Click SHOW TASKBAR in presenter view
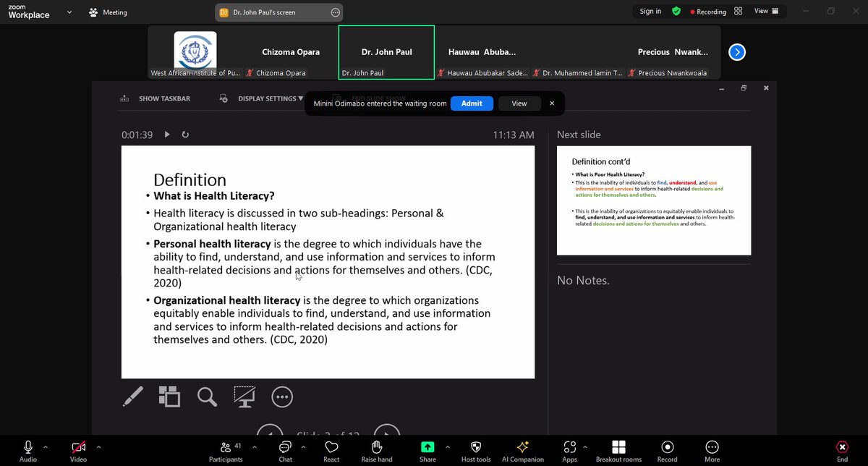 (164, 98)
